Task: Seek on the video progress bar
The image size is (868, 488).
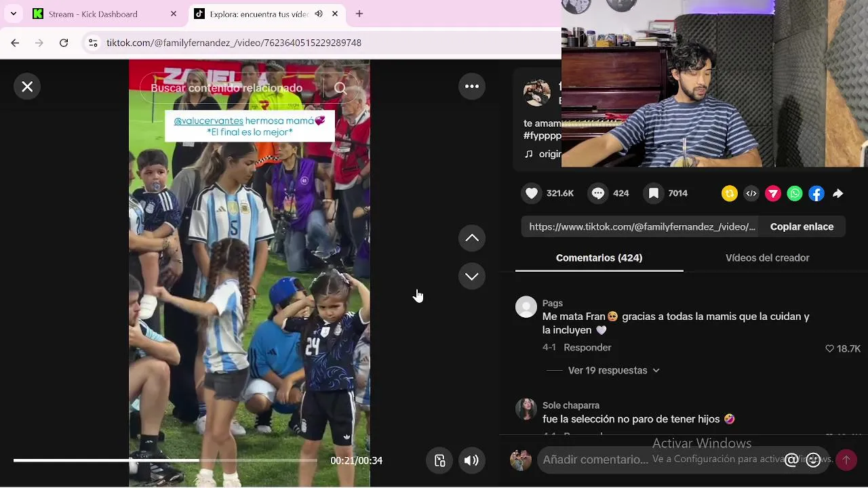Action: pos(165,461)
